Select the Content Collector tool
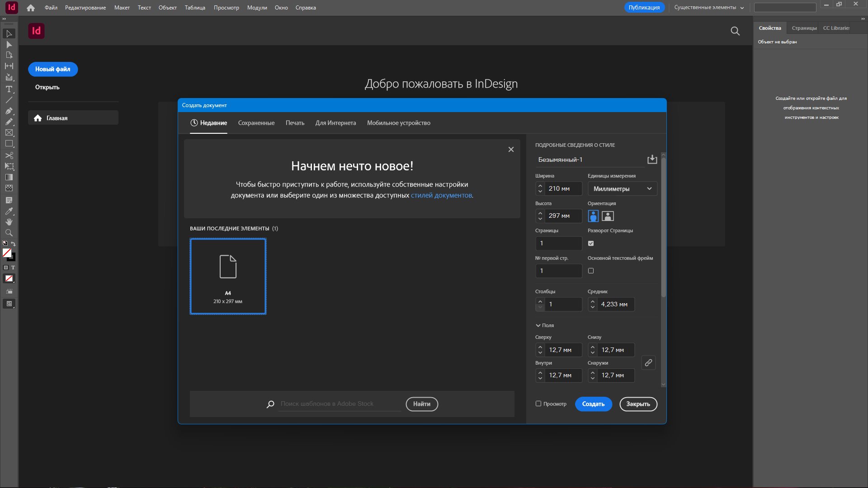Image resolution: width=868 pixels, height=488 pixels. point(9,77)
